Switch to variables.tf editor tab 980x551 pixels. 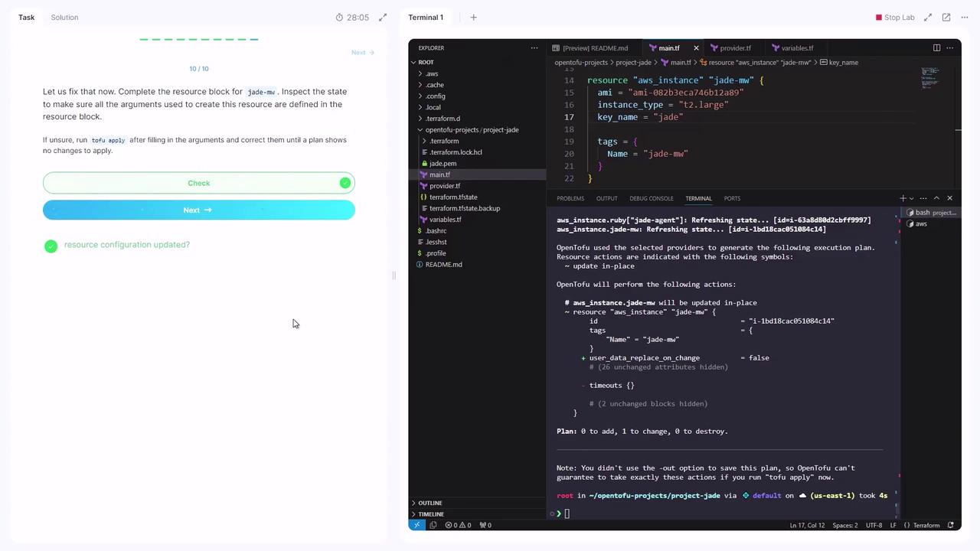pos(798,48)
